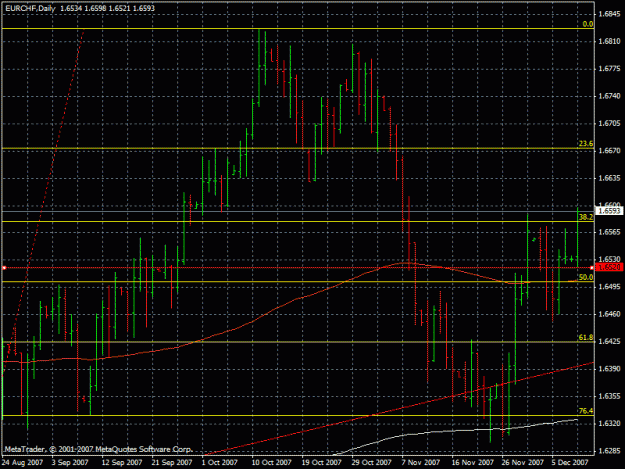Select the 23.6 Fibonacci level label
625x469 pixels.
point(586,144)
